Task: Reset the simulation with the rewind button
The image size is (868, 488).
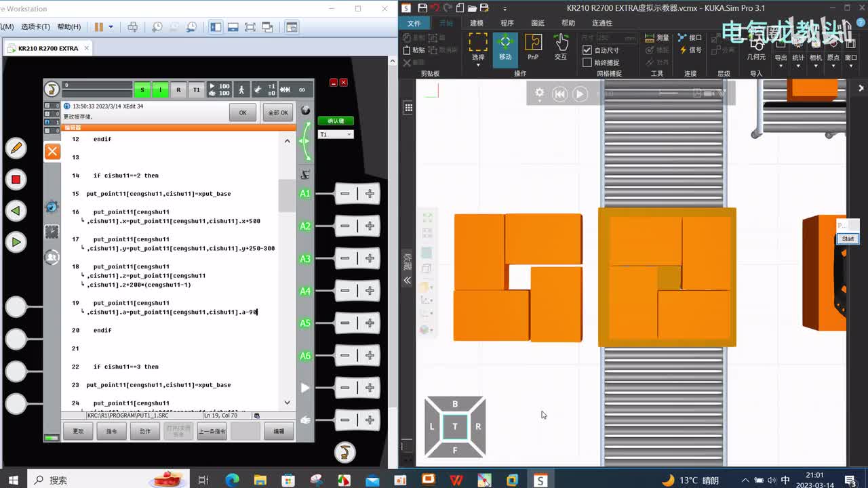Action: tap(559, 94)
